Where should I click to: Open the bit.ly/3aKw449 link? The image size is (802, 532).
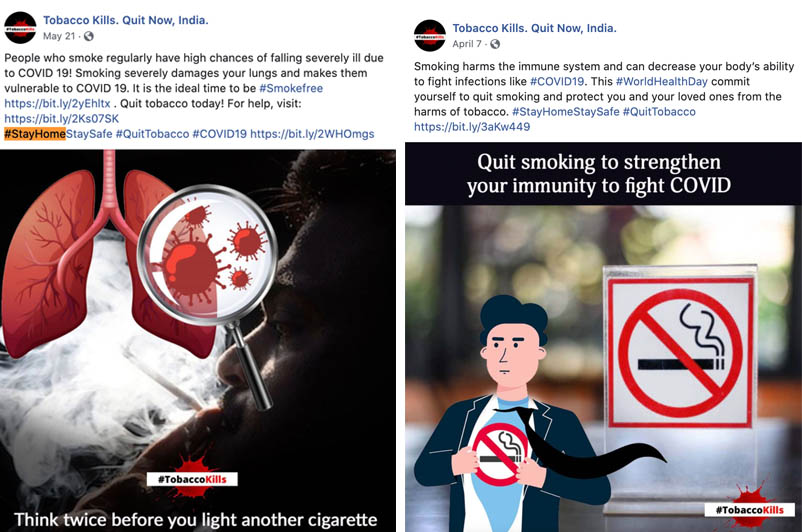pyautogui.click(x=472, y=127)
